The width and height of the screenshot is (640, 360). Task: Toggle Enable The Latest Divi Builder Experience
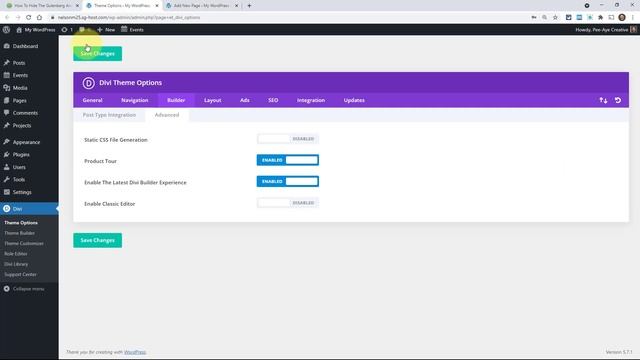click(x=288, y=181)
